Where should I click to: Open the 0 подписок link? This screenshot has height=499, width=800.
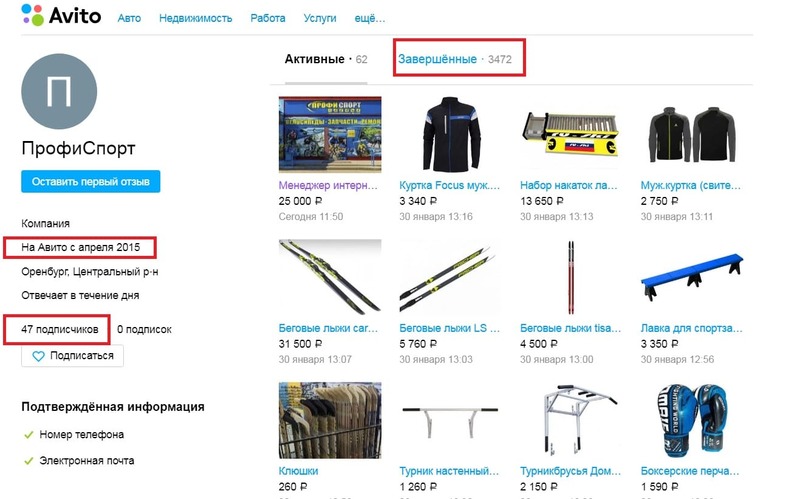pos(144,330)
